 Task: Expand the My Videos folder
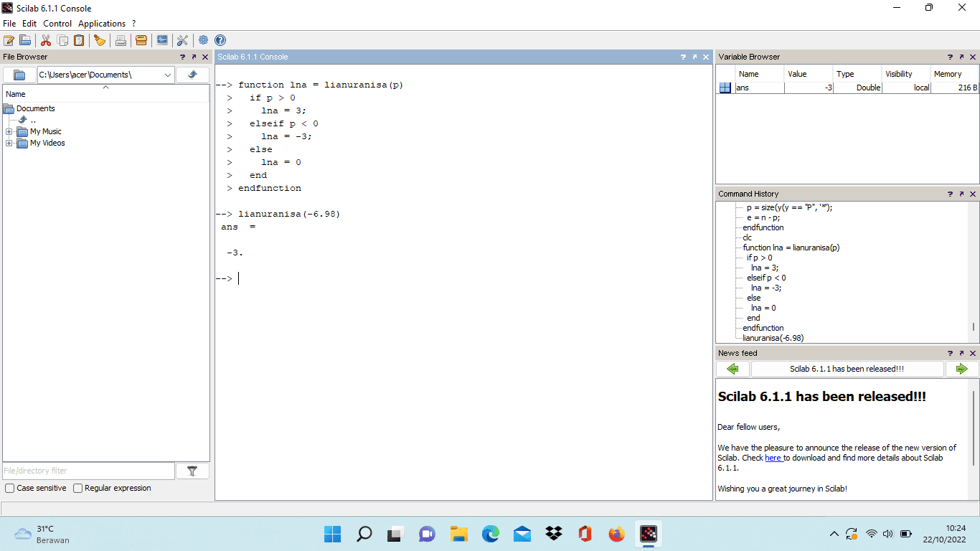pyautogui.click(x=9, y=143)
